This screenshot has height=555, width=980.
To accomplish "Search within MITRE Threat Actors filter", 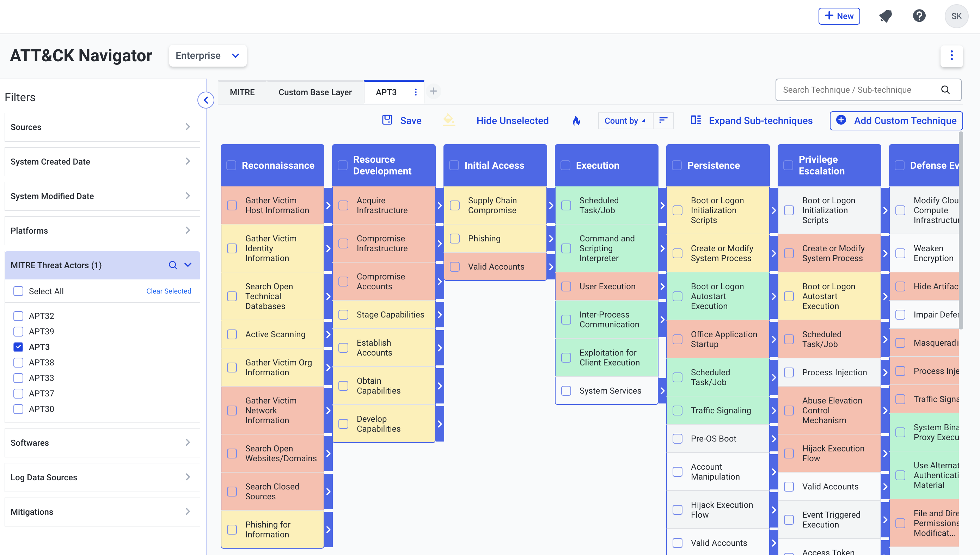I will tap(173, 265).
